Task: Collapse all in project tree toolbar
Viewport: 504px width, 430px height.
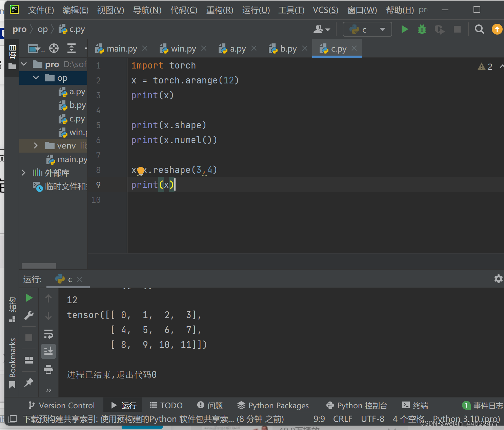Action: click(72, 48)
